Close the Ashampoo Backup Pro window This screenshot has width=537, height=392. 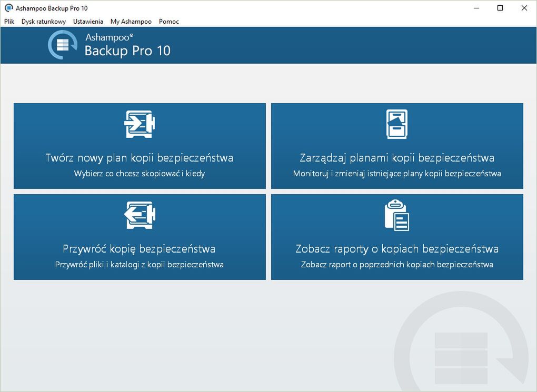pos(524,8)
